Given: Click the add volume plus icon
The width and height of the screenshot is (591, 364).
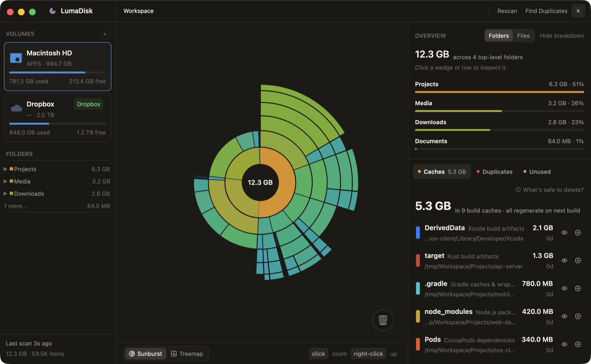Looking at the screenshot, I should click(x=105, y=34).
